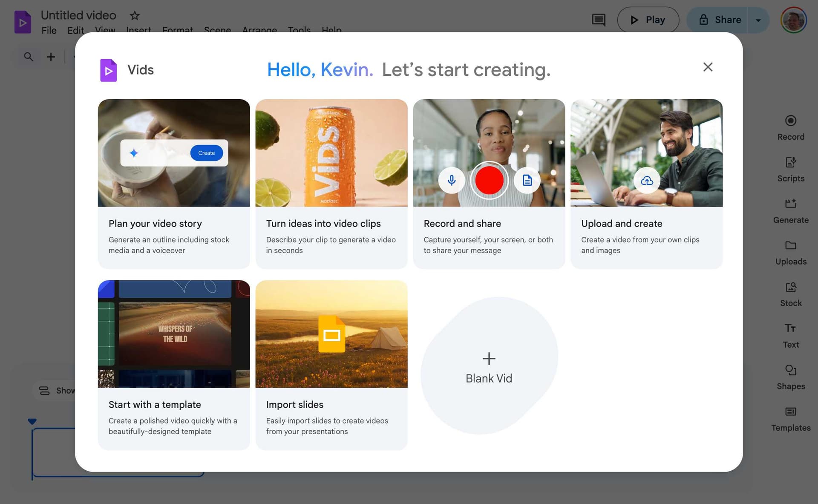The width and height of the screenshot is (818, 504).
Task: Open the comments history icon
Action: (x=598, y=20)
